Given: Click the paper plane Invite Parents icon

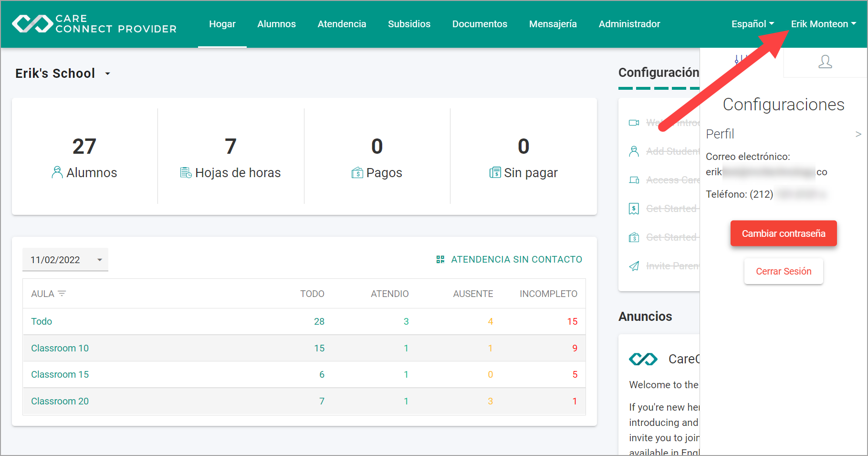Looking at the screenshot, I should coord(634,266).
